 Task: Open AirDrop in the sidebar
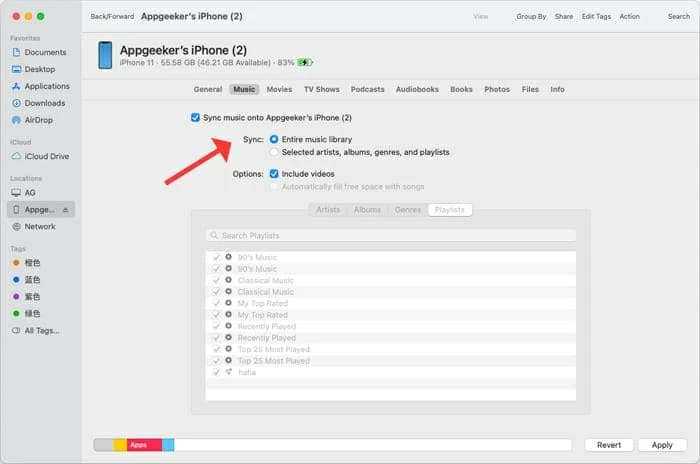[x=40, y=120]
